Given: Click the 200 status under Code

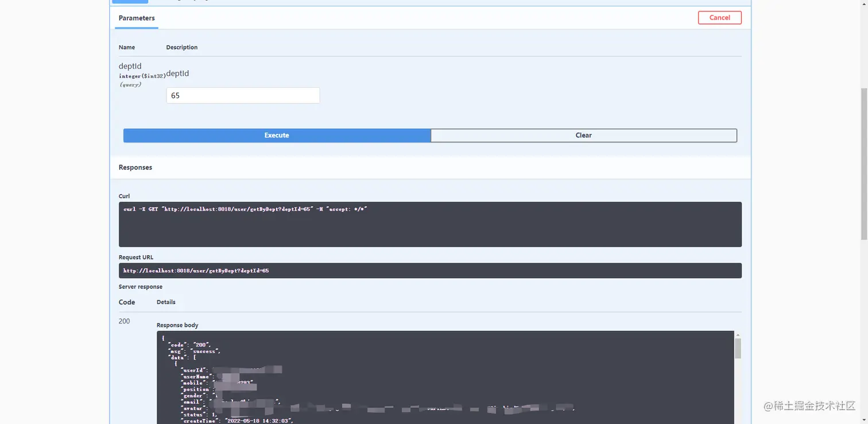Looking at the screenshot, I should (125, 321).
